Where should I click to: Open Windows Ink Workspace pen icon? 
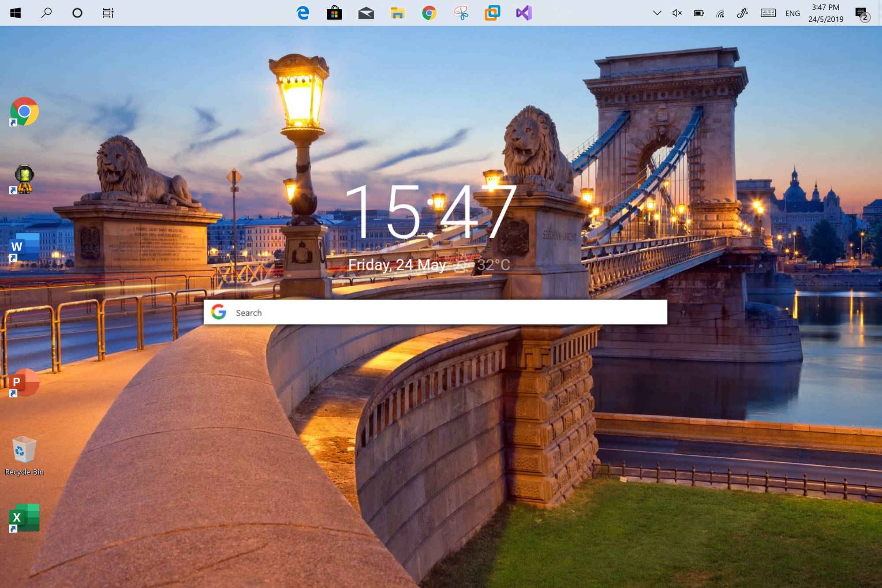pyautogui.click(x=742, y=13)
